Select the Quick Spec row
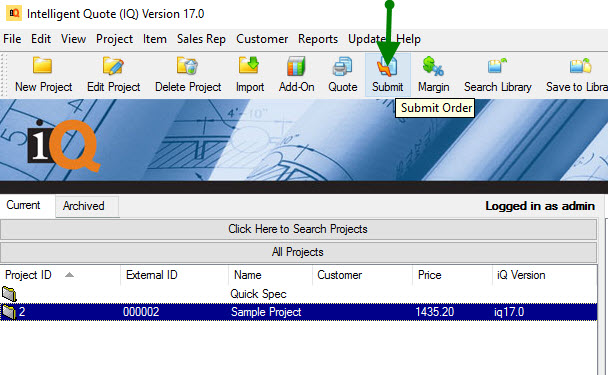Image resolution: width=608 pixels, height=375 pixels. pos(298,294)
